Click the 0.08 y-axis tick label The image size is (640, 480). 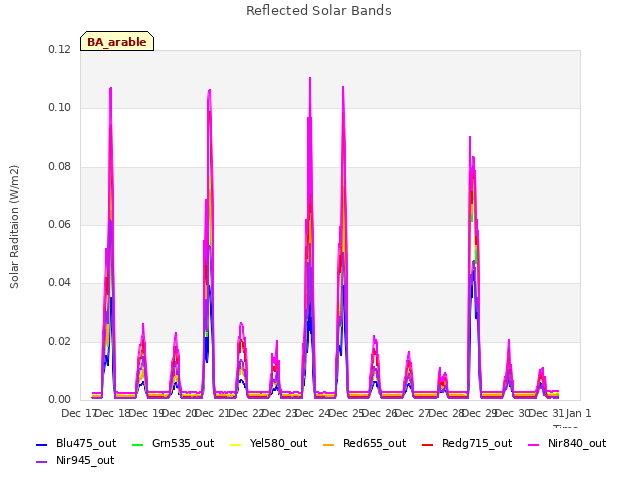pos(59,167)
